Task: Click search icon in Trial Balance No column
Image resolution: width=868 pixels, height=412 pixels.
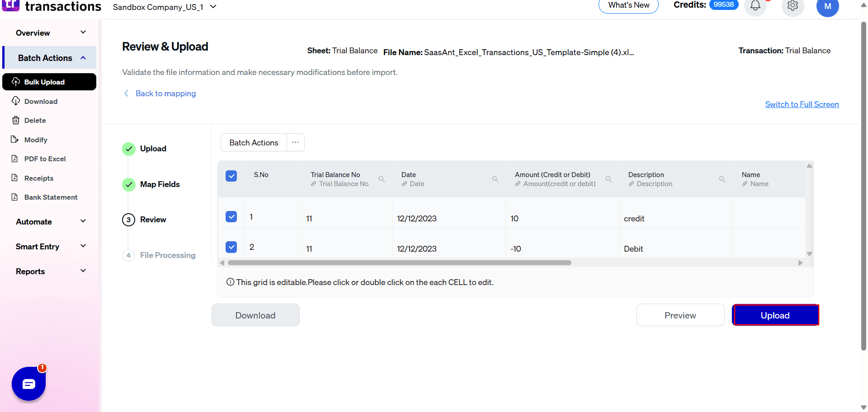Action: [x=382, y=179]
